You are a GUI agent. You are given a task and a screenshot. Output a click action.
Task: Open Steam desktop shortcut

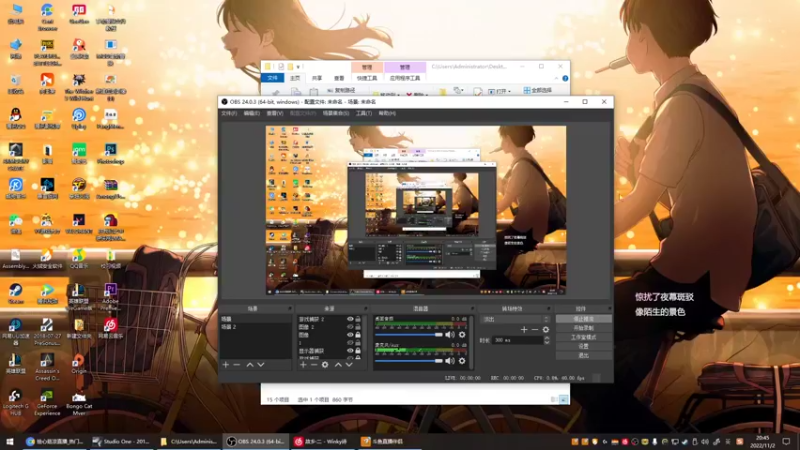point(15,294)
